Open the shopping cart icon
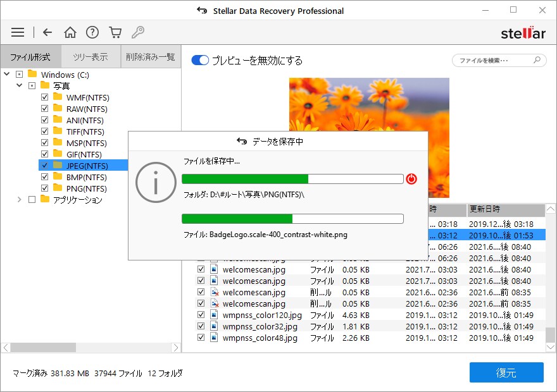Viewport: 557px width, 392px height. click(x=115, y=32)
